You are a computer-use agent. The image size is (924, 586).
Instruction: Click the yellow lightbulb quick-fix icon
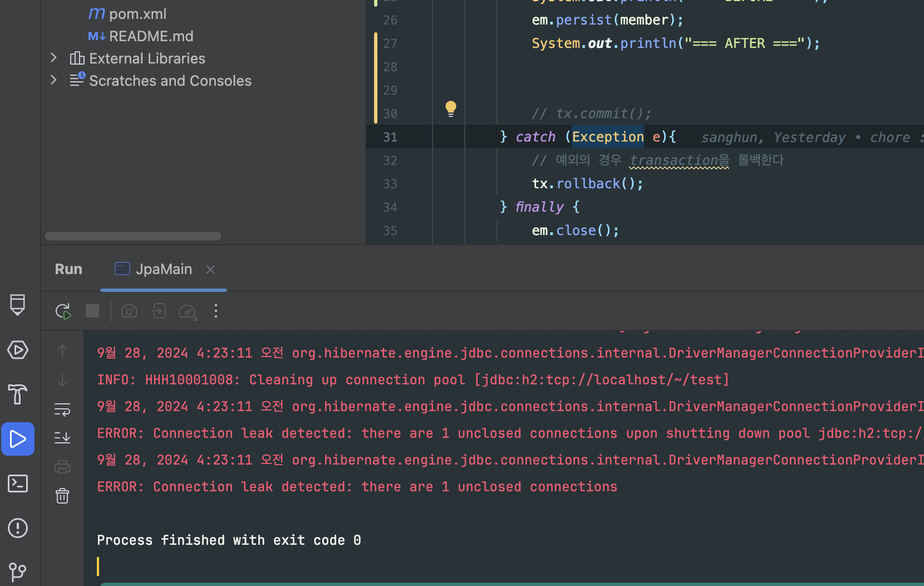pyautogui.click(x=451, y=109)
